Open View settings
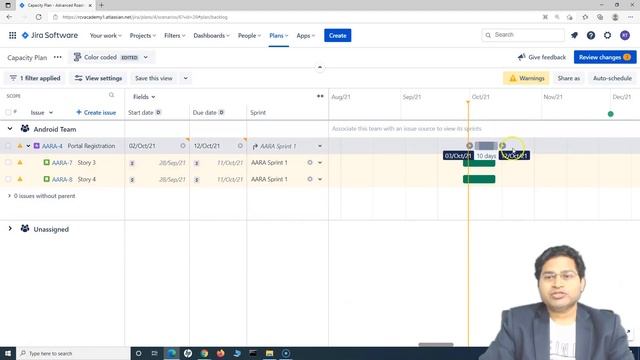 click(98, 78)
